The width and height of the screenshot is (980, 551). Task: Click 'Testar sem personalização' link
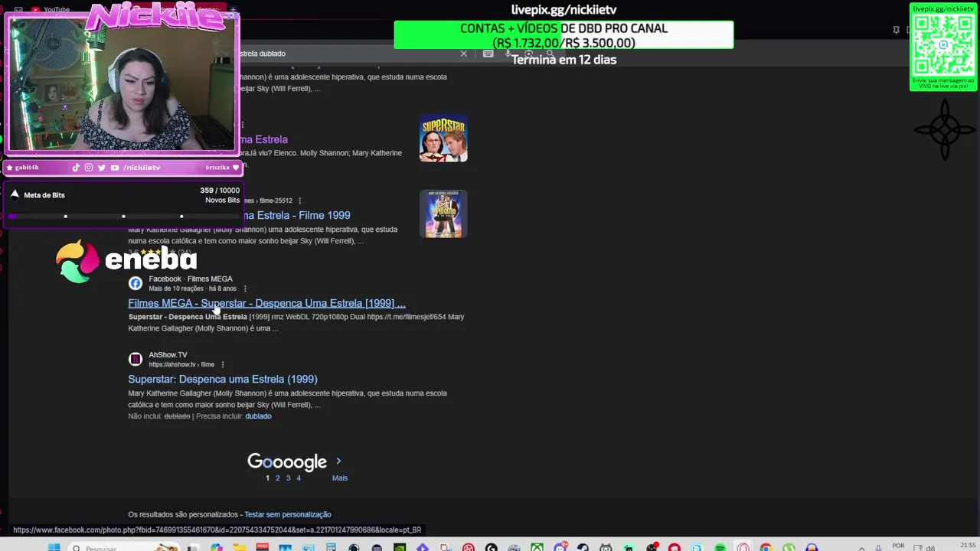[288, 514]
